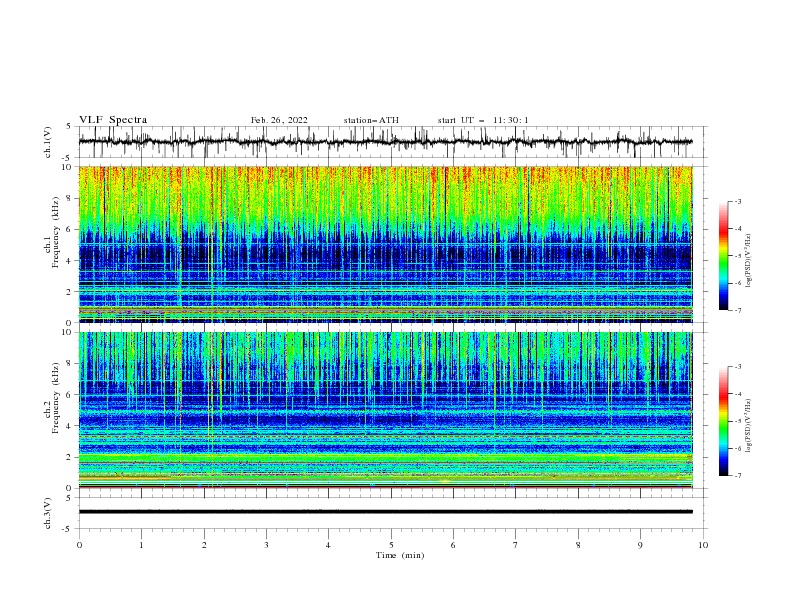Image resolution: width=792 pixels, height=612 pixels.
Task: Click inside the ch.2 spectrogram panel
Action: pyautogui.click(x=385, y=410)
